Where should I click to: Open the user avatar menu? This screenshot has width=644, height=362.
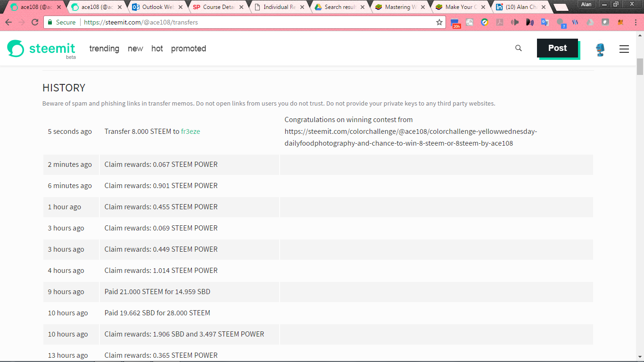coord(600,49)
